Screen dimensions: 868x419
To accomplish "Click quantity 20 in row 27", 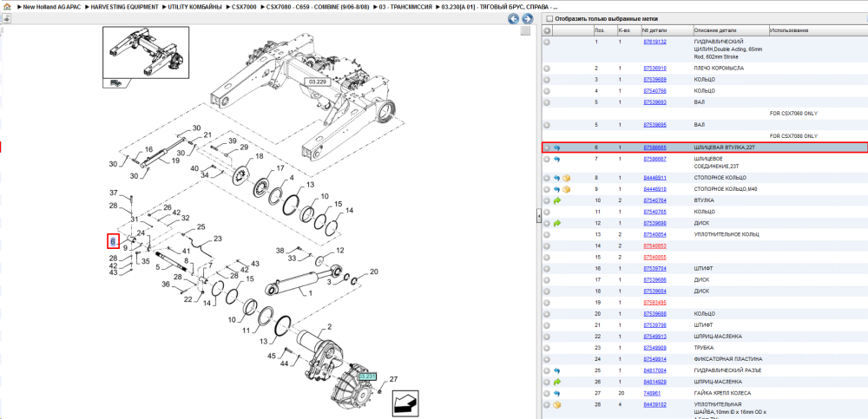I will (x=620, y=393).
